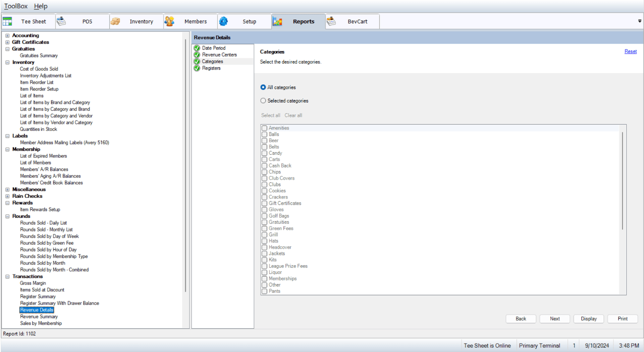Tick the Beer category checkbox
Screen dimensions: 644x352
(x=265, y=141)
